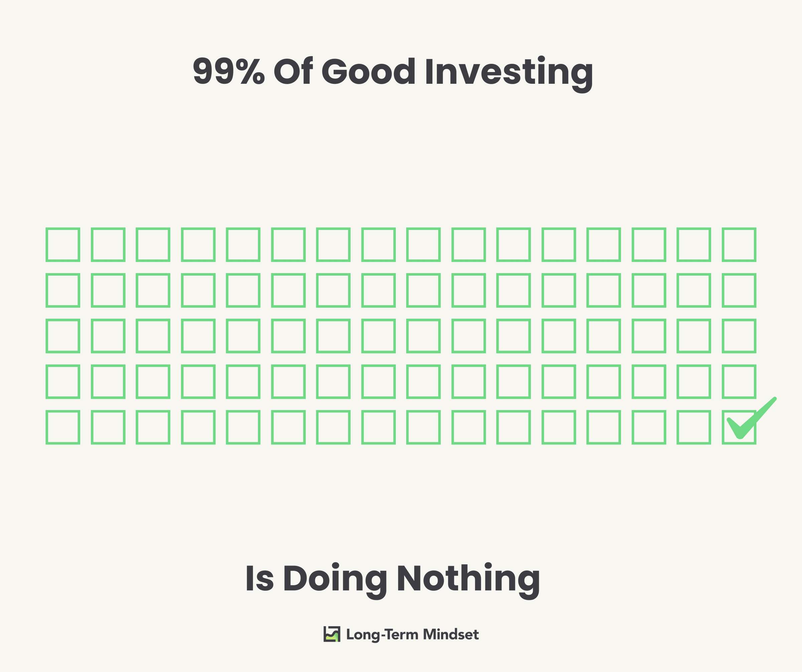Click the "Long-Term Mindset" brand text
The width and height of the screenshot is (802, 672).
(412, 635)
